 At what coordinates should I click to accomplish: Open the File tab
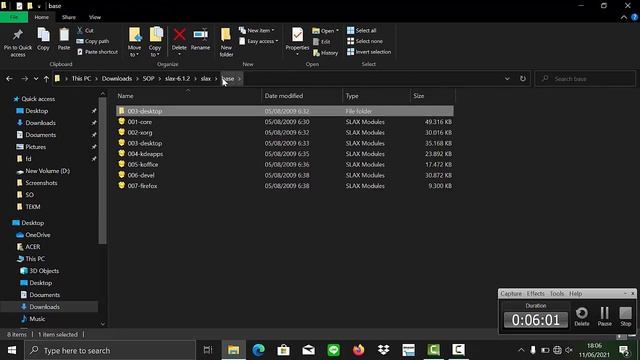coord(14,17)
